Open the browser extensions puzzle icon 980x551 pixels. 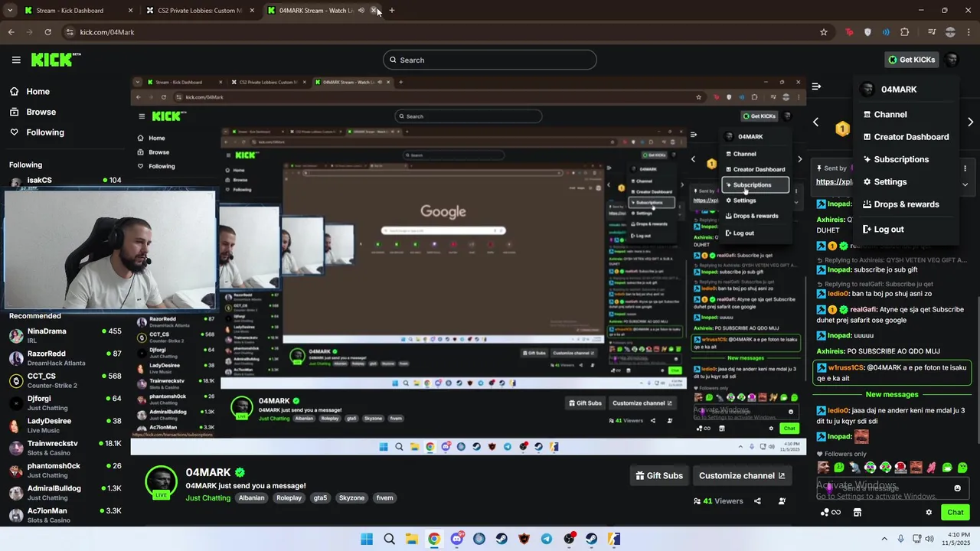coord(905,32)
